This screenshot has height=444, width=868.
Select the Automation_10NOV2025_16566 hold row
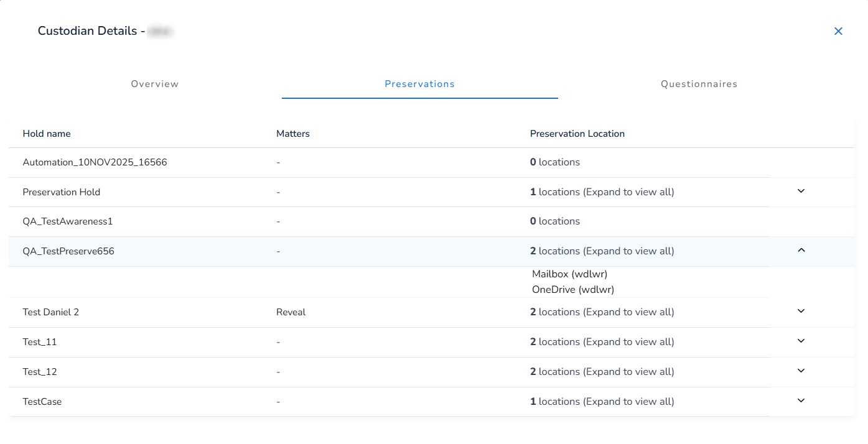point(95,162)
